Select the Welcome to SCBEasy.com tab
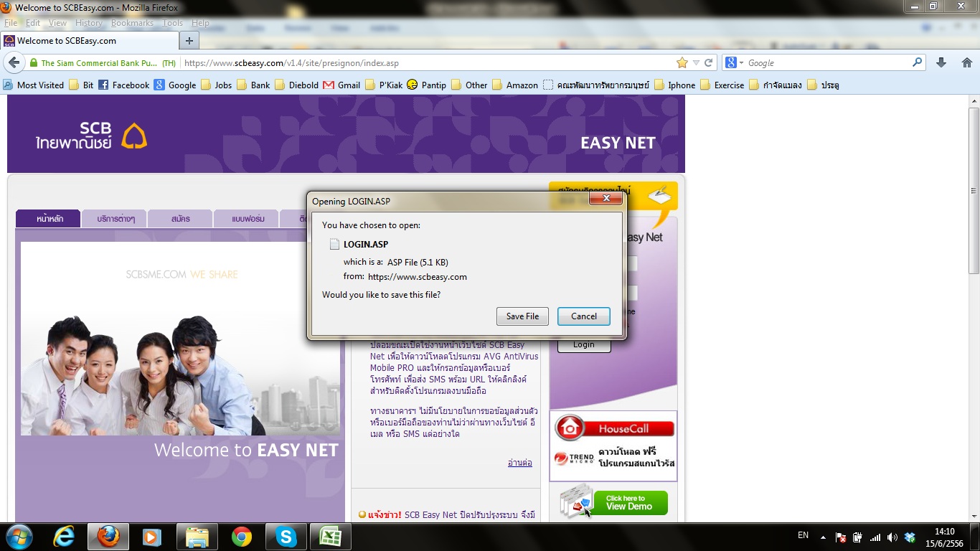The width and height of the screenshot is (980, 551). coord(89,41)
